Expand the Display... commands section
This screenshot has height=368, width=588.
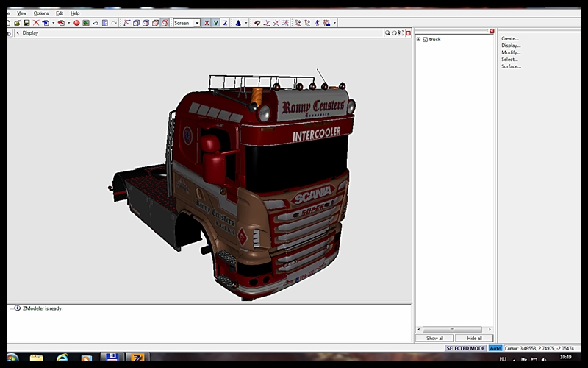click(511, 46)
